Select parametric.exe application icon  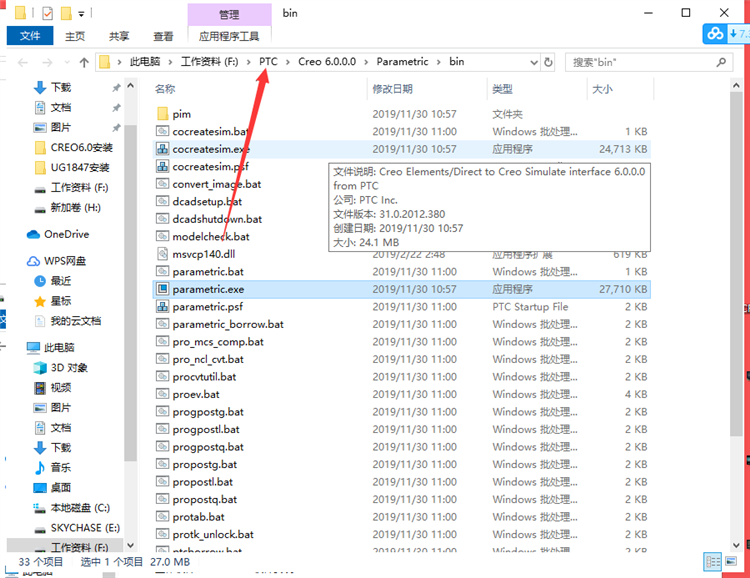pyautogui.click(x=163, y=289)
